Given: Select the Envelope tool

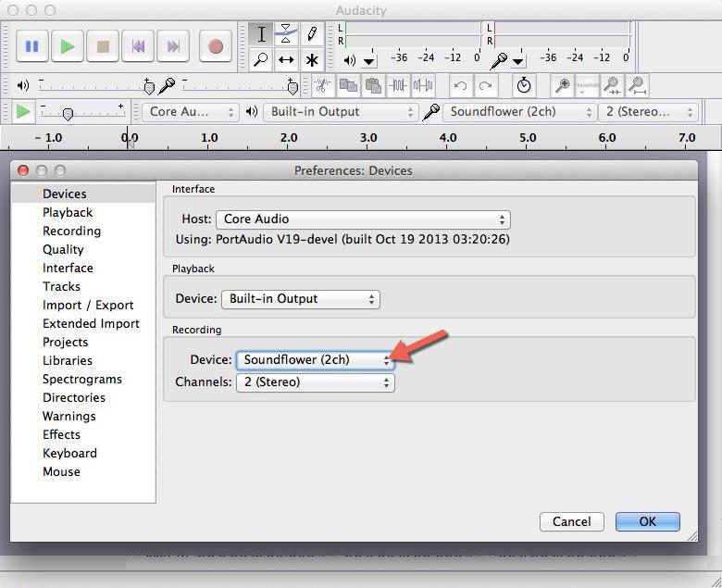Looking at the screenshot, I should (x=287, y=34).
